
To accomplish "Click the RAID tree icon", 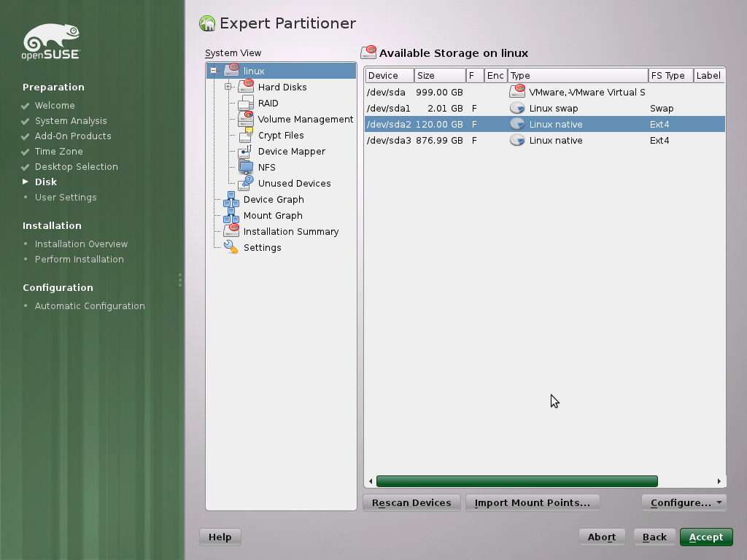I will point(246,103).
